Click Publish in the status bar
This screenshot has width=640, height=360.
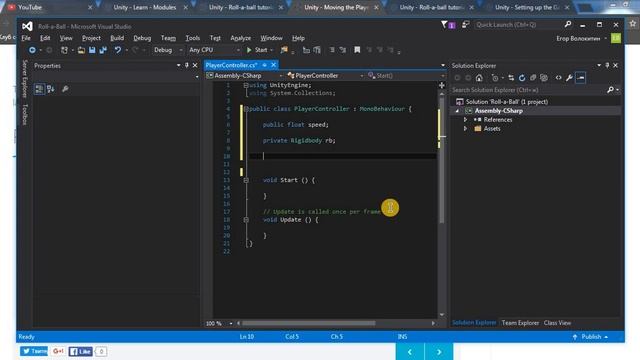point(591,337)
